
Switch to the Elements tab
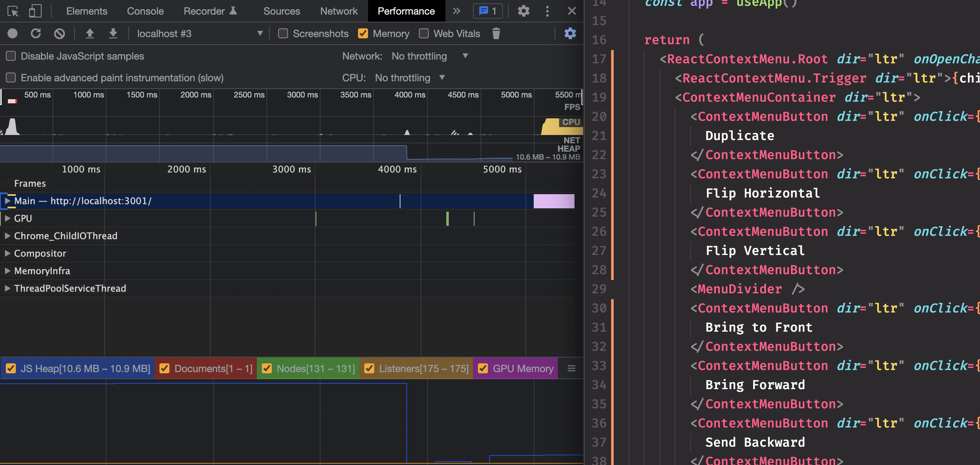click(87, 11)
